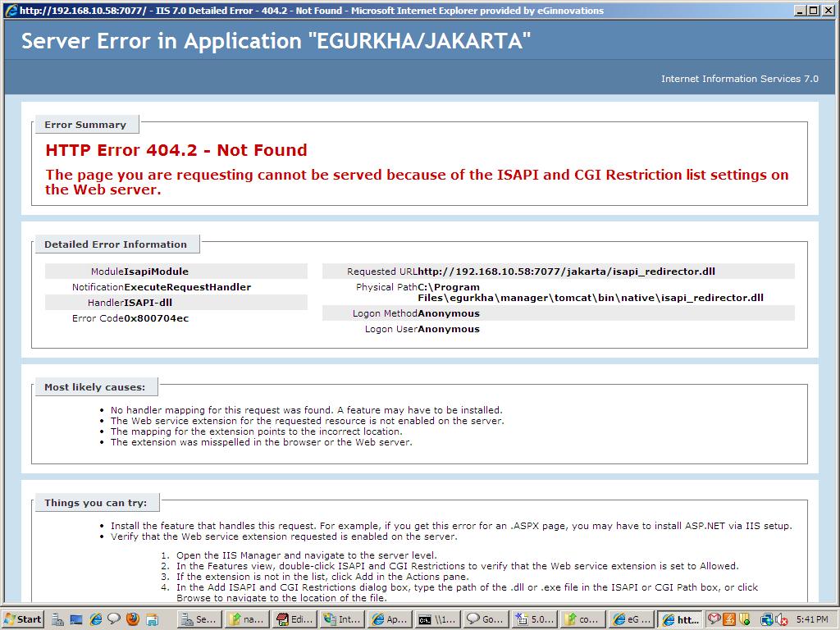Click the 'Install the feature that handles' bullet
The height and width of the screenshot is (630, 840).
click(x=451, y=526)
